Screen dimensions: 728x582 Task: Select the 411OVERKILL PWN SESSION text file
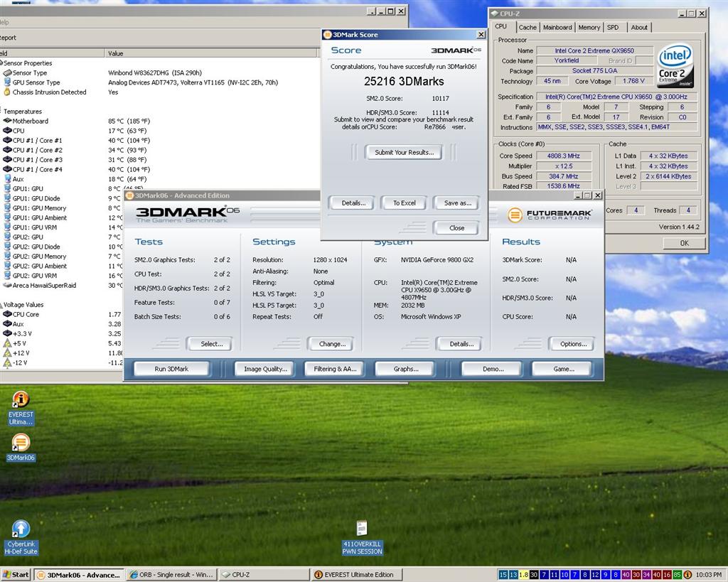pos(362,538)
